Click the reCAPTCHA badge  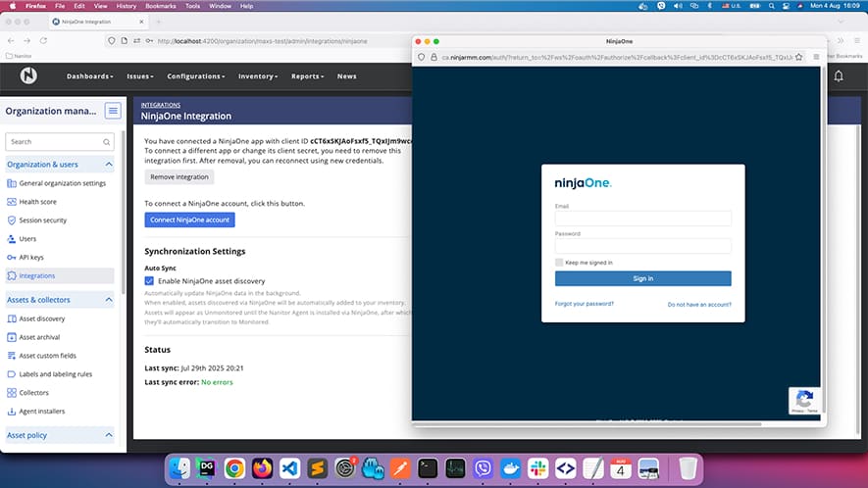click(x=803, y=401)
